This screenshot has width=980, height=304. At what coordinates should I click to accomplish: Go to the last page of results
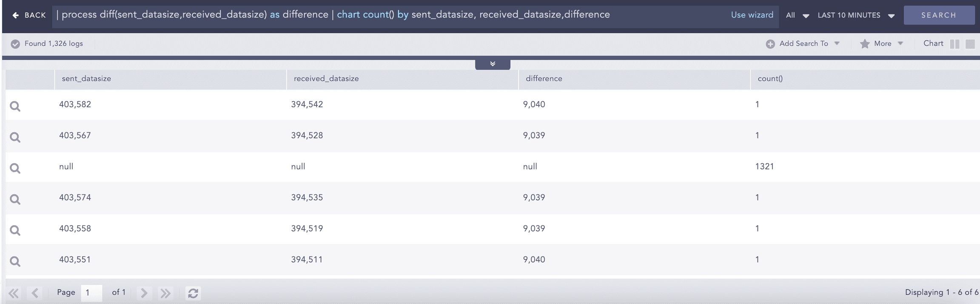pyautogui.click(x=165, y=293)
